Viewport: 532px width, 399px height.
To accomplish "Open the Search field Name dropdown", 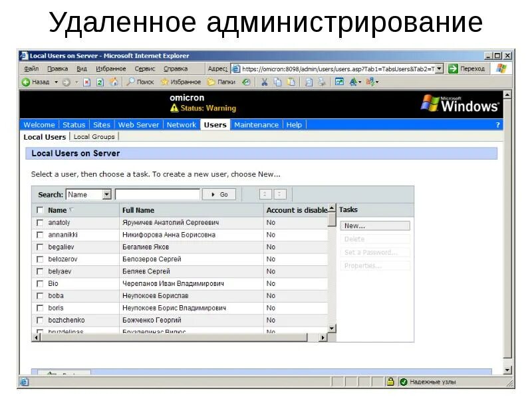I will tap(107, 194).
